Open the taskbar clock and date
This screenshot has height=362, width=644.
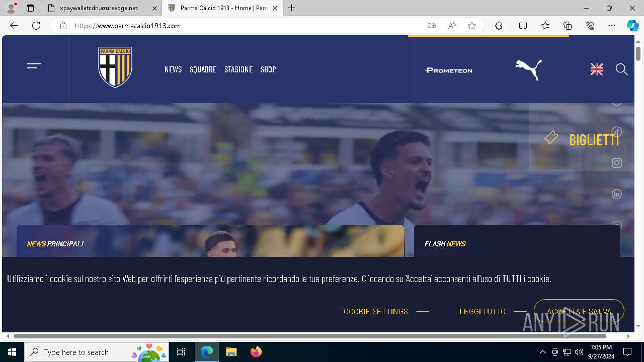601,352
